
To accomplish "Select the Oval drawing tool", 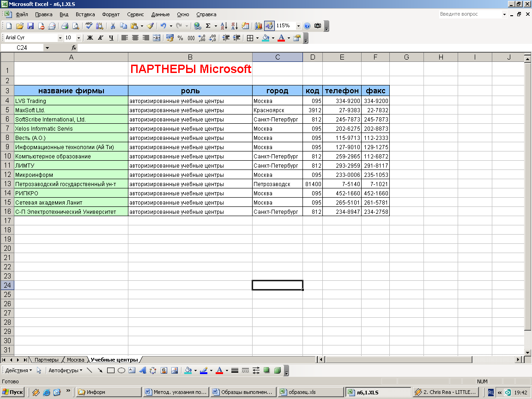I will 121,370.
